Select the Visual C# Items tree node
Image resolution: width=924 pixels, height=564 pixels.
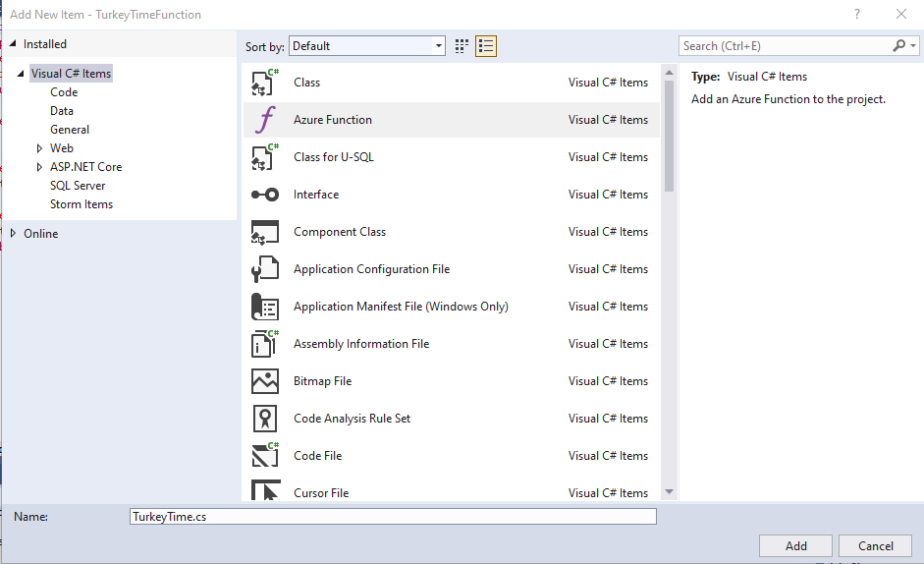(71, 73)
